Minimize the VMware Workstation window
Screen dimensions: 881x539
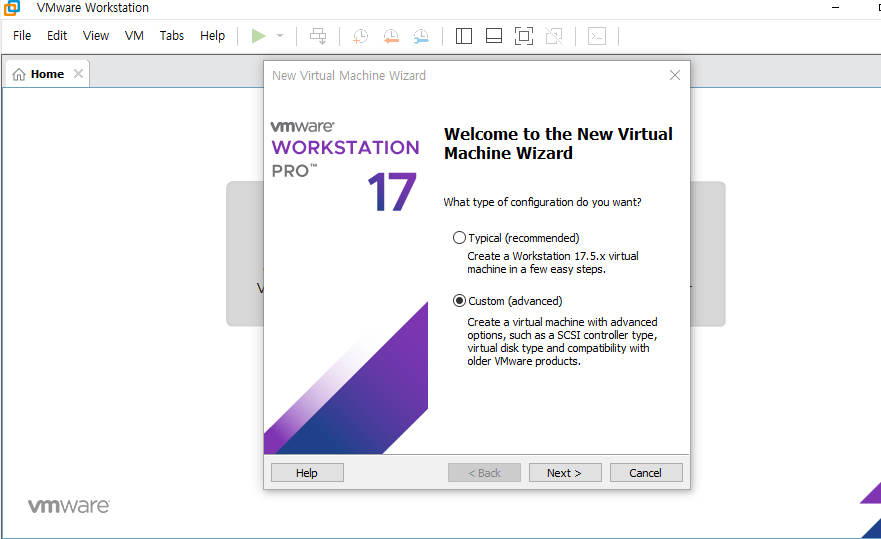tap(835, 8)
